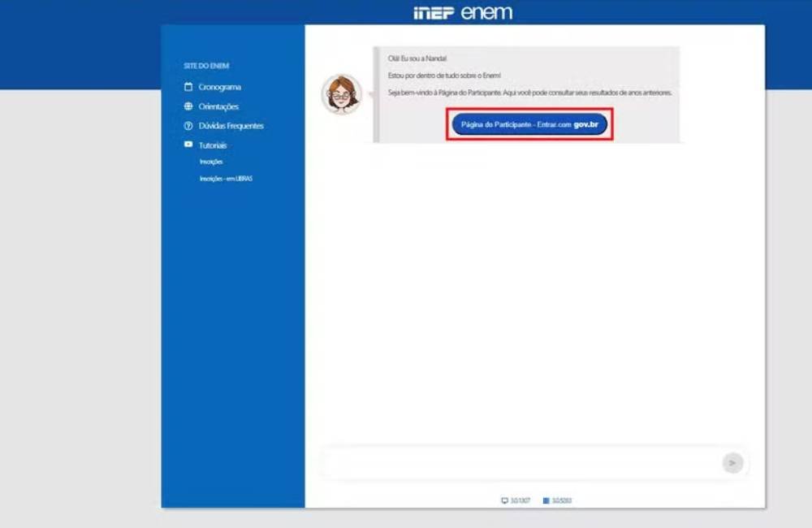Viewport: 812px width, 528px height.
Task: Open the Inscrições - em LIBRAS tutorial
Action: [226, 179]
